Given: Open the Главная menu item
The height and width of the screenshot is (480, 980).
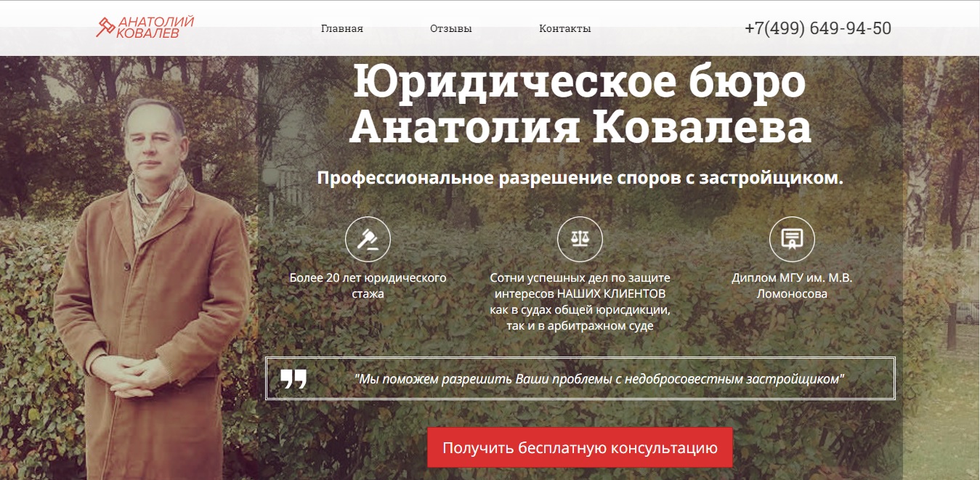Looking at the screenshot, I should (342, 29).
